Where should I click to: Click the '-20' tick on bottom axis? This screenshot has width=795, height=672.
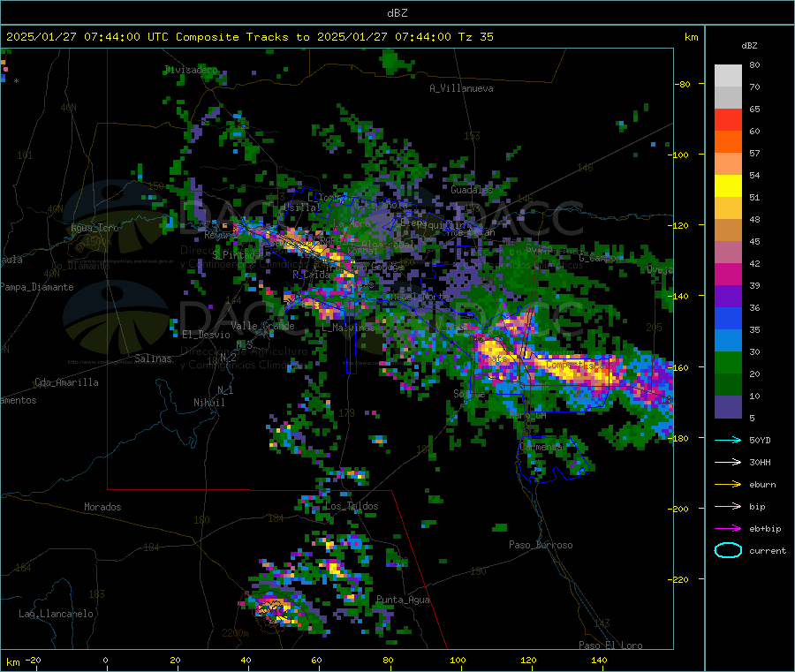34,661
